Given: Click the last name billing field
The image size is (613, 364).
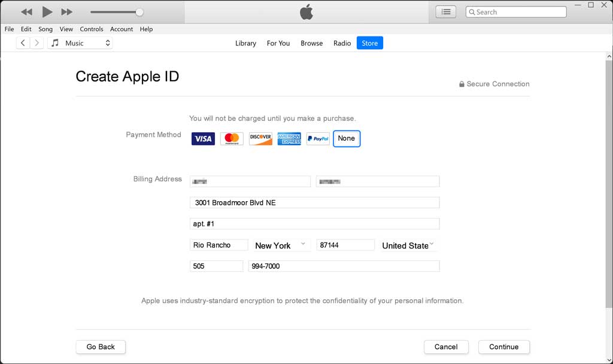Looking at the screenshot, I should pyautogui.click(x=378, y=181).
